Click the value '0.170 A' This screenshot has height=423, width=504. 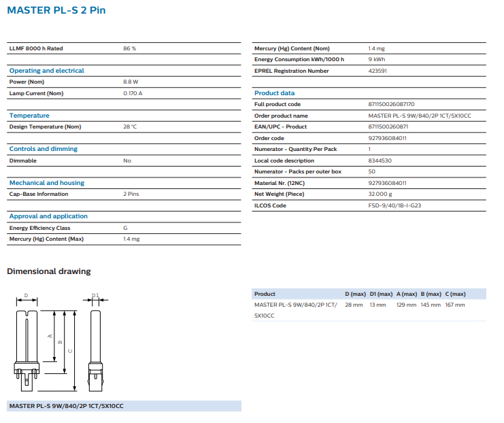tap(133, 94)
